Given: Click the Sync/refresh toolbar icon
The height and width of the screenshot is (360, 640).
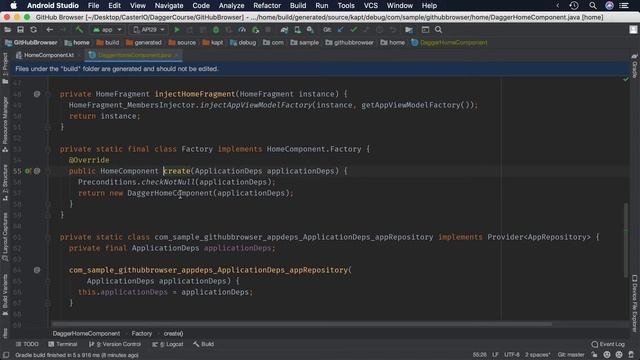Looking at the screenshot, I should [x=33, y=30].
